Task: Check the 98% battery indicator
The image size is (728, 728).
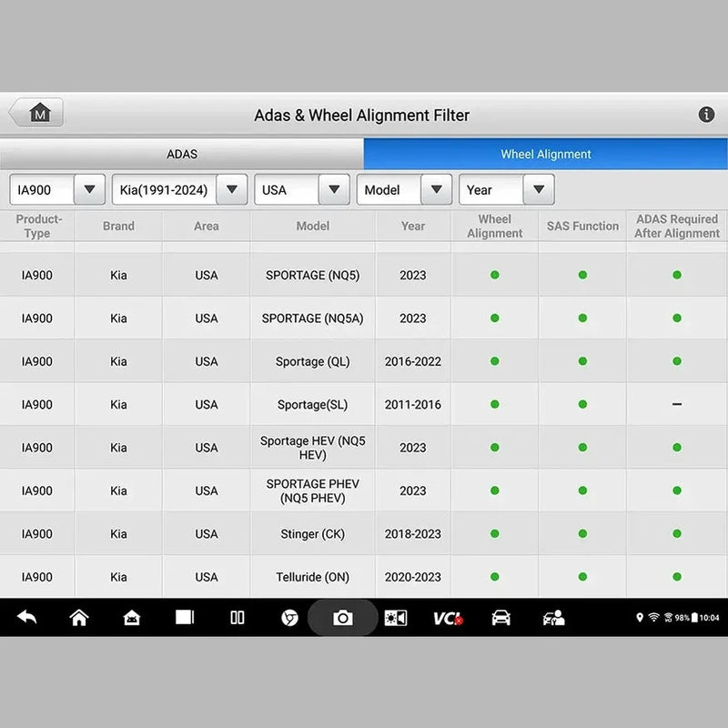Action: [686, 618]
